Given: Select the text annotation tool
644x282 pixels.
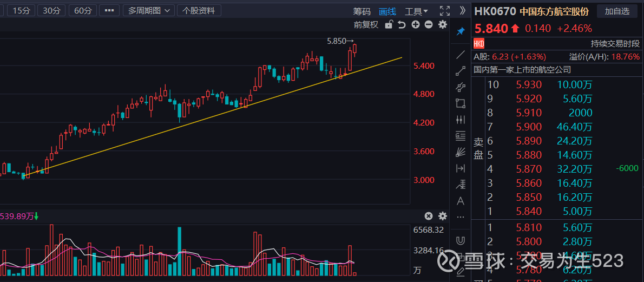Looking at the screenshot, I should point(461,201).
